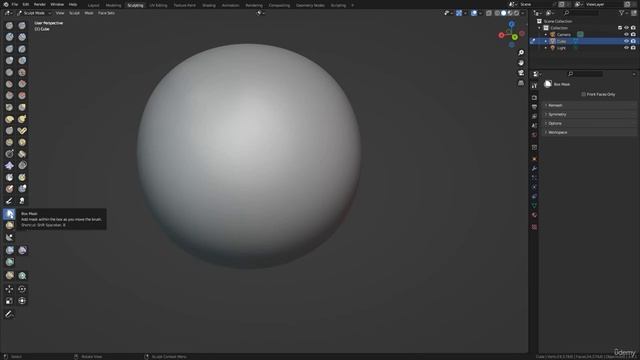640x360 pixels.
Task: Click the pan view hand gizmo
Action: [521, 63]
